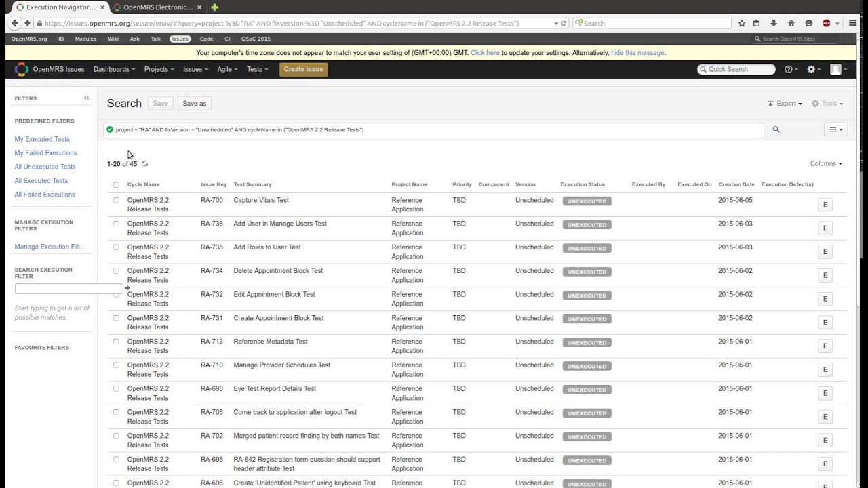868x488 pixels.
Task: Switch to the OpenMRS Electronic browser tab
Action: pos(157,7)
